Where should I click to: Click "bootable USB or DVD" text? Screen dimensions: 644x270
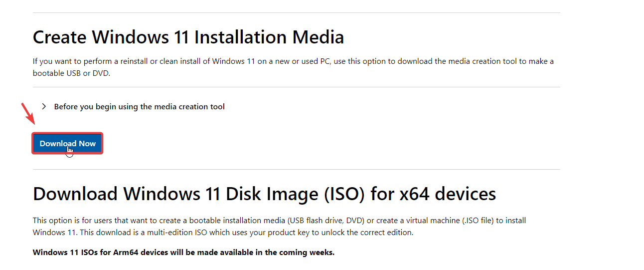(71, 73)
